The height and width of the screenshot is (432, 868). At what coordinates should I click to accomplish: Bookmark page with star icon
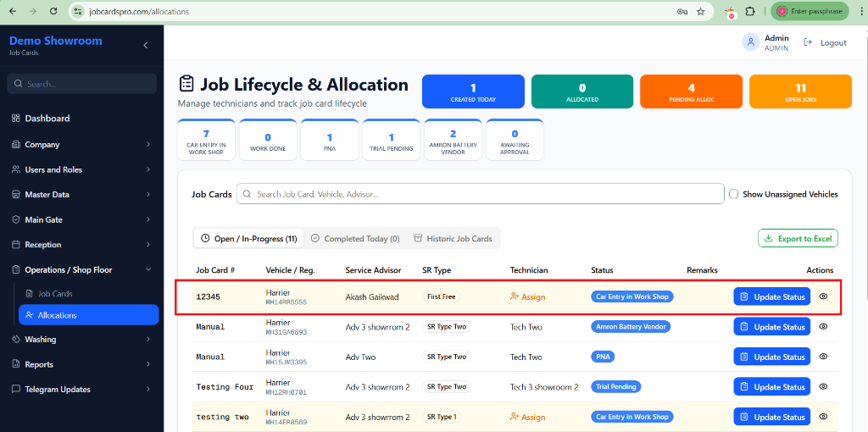pyautogui.click(x=701, y=12)
